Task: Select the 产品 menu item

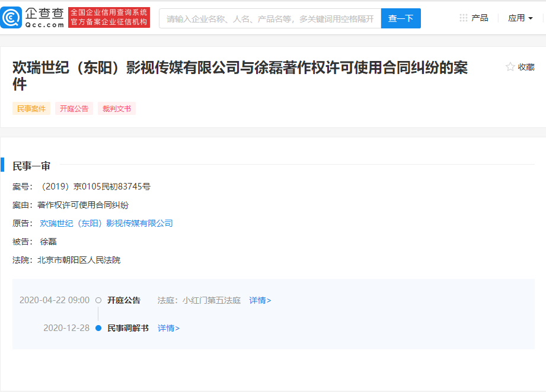Action: pyautogui.click(x=480, y=17)
